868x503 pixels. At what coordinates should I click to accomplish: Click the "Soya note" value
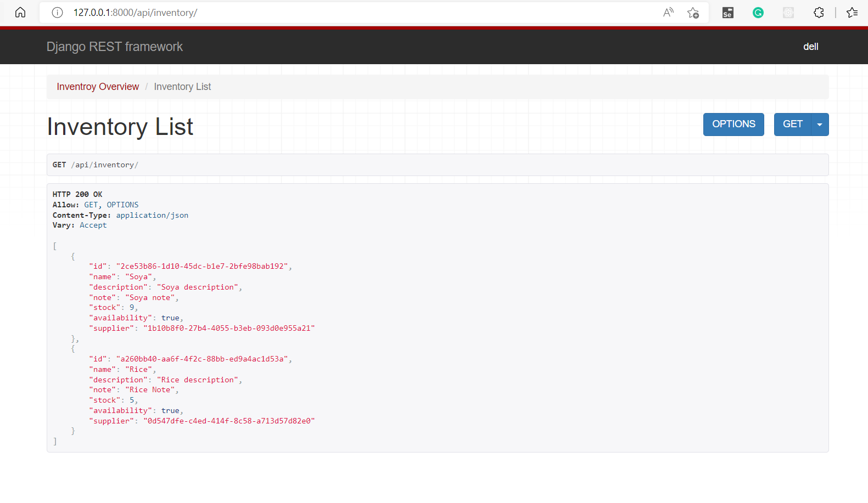pos(150,297)
